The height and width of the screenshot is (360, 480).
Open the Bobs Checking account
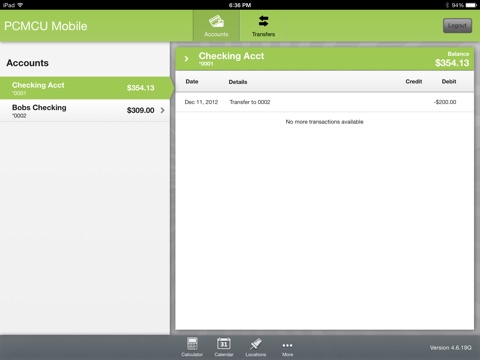coord(85,110)
